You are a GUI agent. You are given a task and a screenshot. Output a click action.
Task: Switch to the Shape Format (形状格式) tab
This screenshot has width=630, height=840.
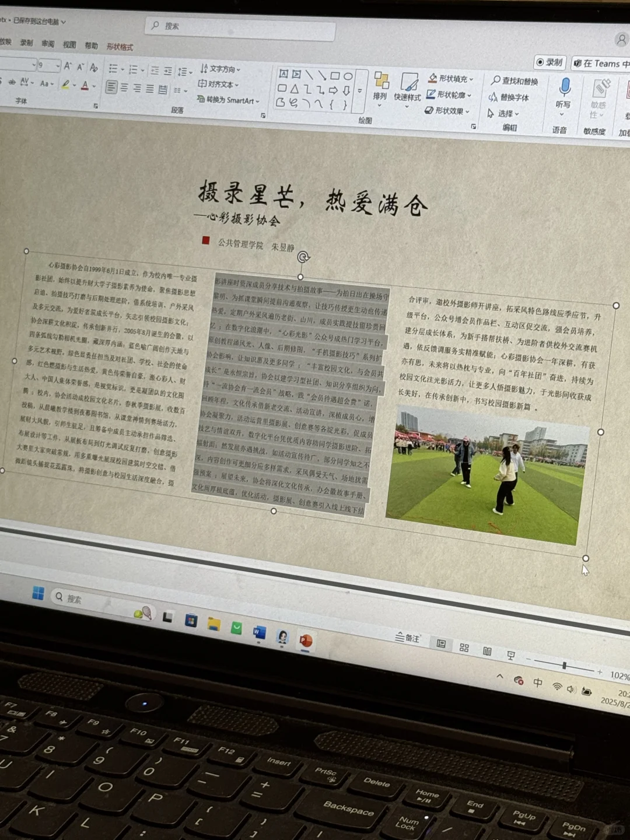120,47
